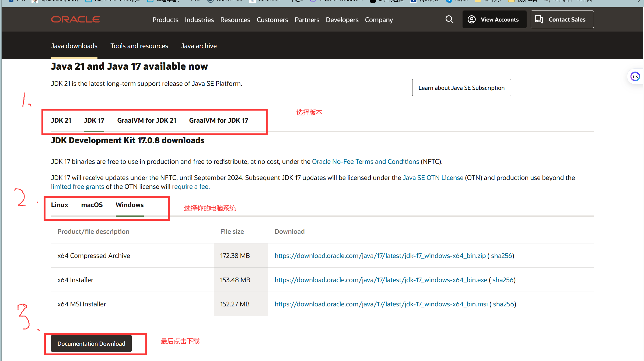Click the View Accounts button
The width and height of the screenshot is (644, 361).
494,19
